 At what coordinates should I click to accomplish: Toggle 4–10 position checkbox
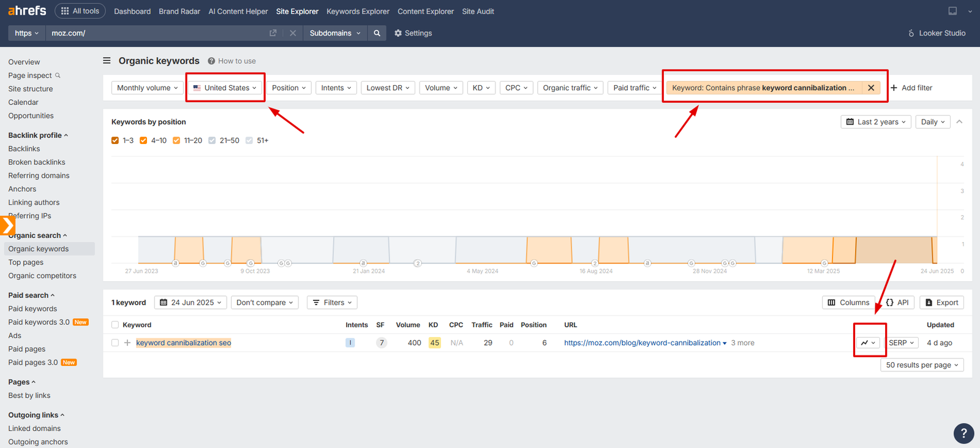(x=143, y=140)
